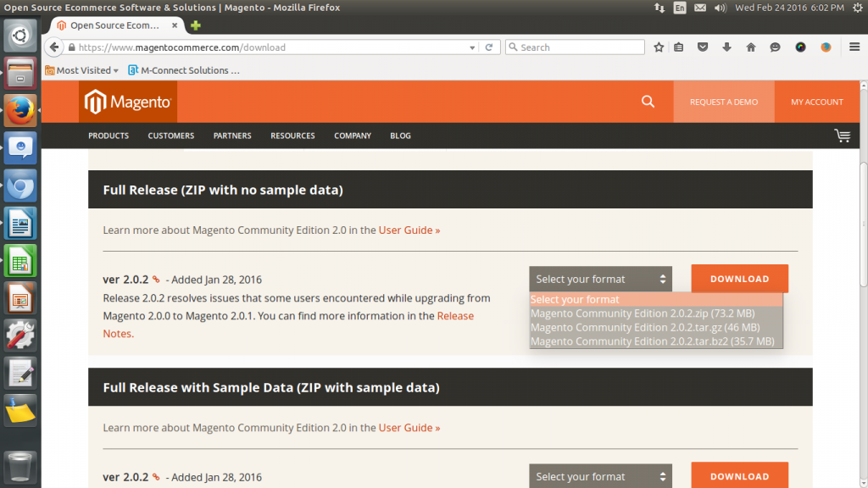Click the Magento search magnifier icon
This screenshot has width=868, height=488.
648,102
